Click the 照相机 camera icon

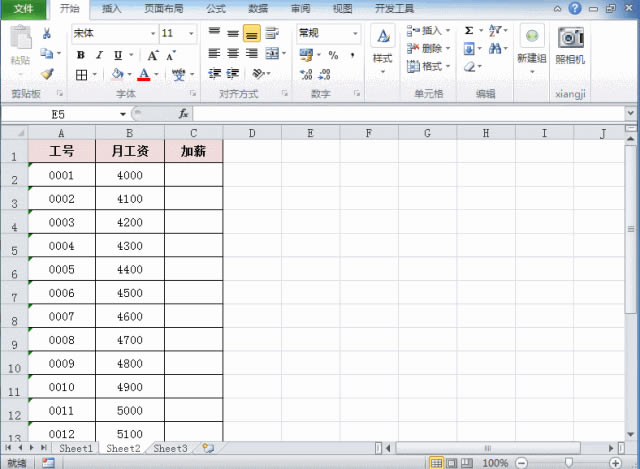[x=571, y=38]
